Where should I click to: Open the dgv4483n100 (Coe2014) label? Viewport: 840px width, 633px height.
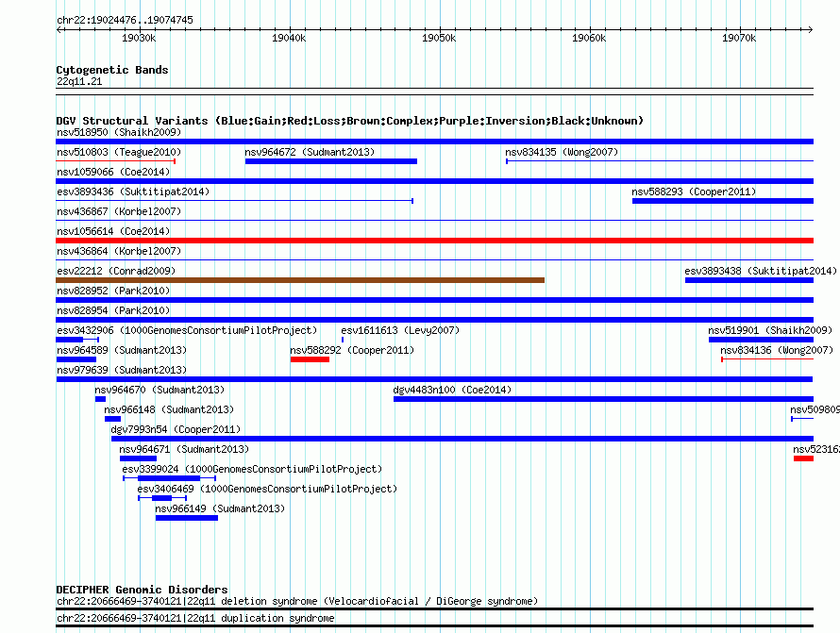pos(452,390)
